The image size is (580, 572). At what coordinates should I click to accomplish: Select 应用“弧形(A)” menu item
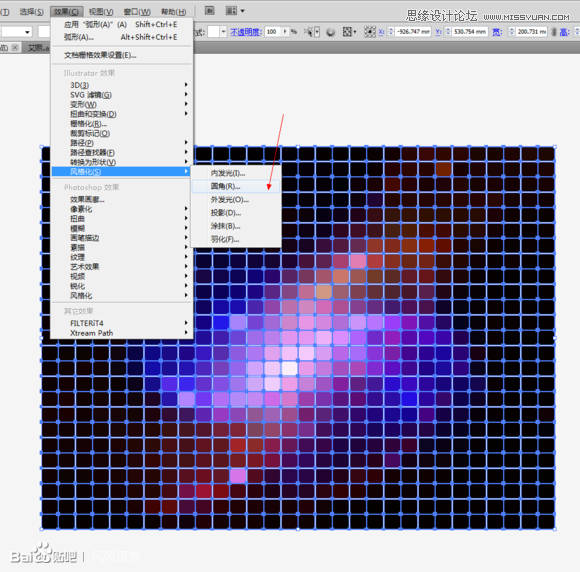tap(122, 24)
